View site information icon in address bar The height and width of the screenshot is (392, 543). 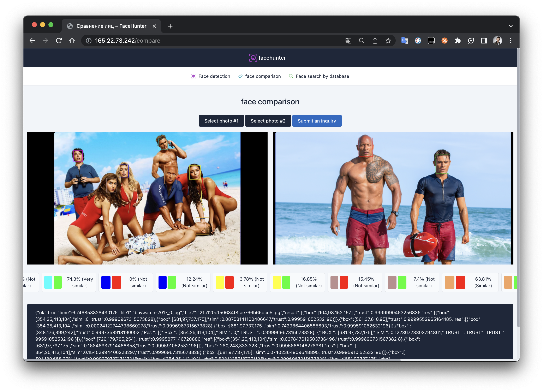(x=89, y=41)
